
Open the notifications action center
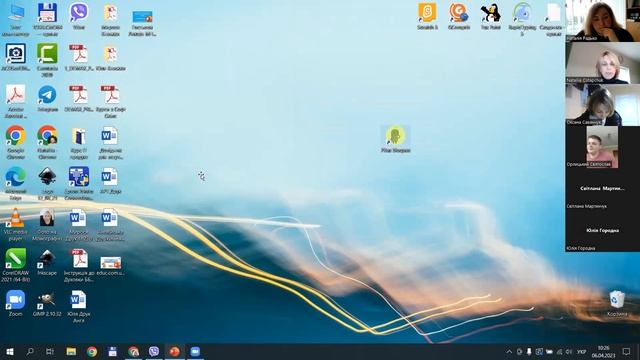click(x=627, y=351)
